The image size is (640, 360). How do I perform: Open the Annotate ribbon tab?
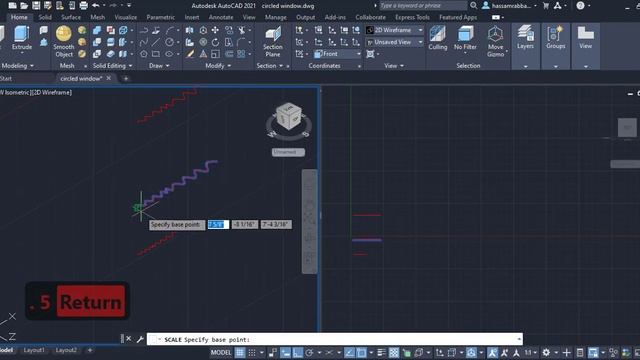point(221,17)
